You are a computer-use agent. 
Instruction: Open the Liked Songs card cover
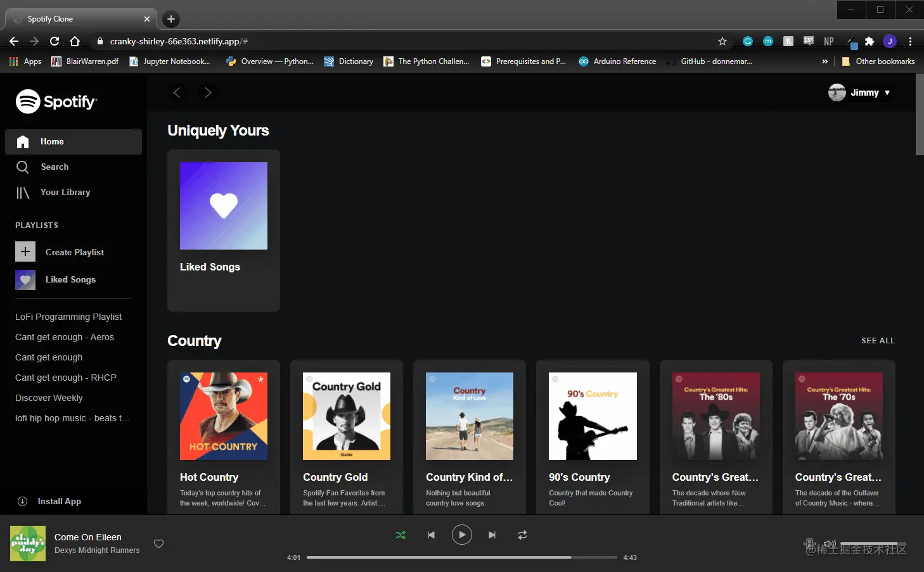(224, 206)
